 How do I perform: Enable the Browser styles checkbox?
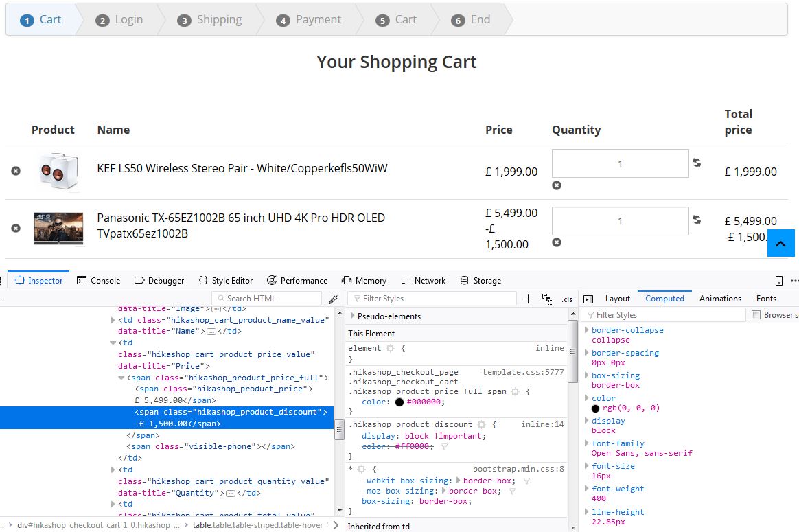click(756, 315)
